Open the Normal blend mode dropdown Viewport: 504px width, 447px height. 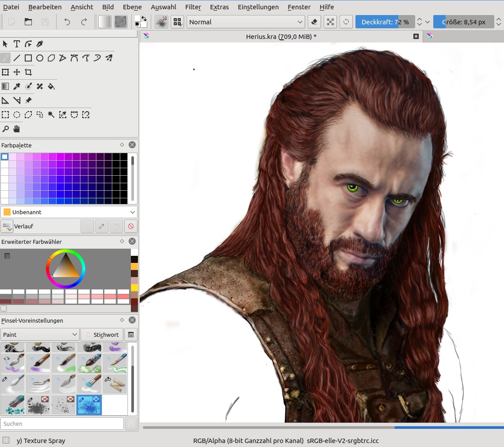245,22
